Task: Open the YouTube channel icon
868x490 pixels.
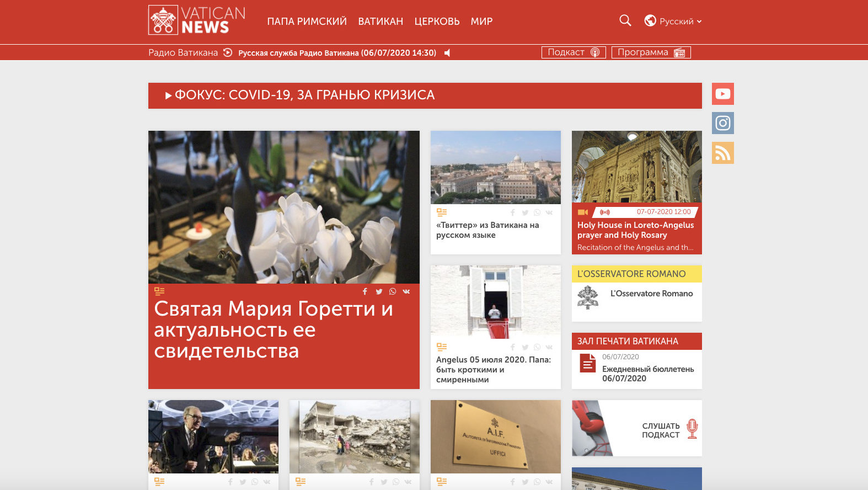Action: [x=722, y=94]
